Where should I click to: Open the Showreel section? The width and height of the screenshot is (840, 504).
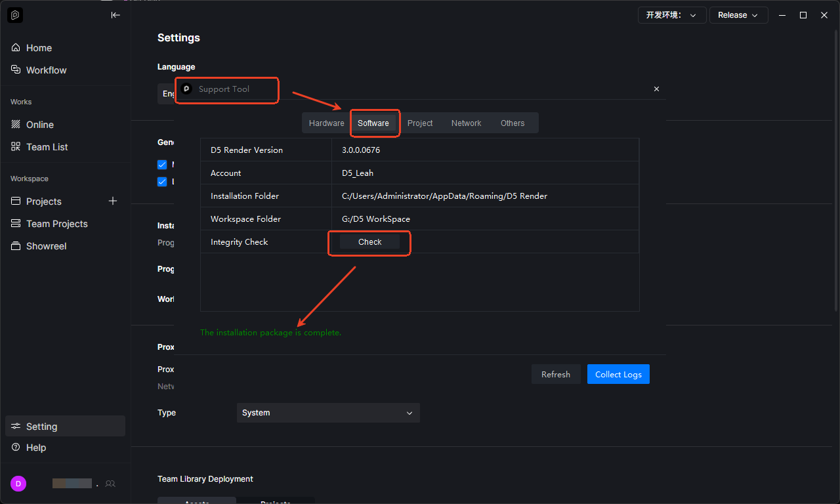click(46, 246)
